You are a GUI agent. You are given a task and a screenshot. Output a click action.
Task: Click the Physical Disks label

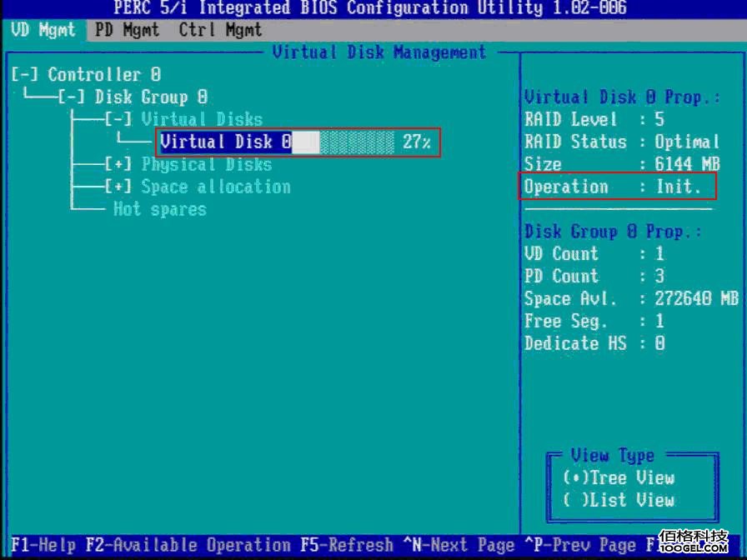207,165
